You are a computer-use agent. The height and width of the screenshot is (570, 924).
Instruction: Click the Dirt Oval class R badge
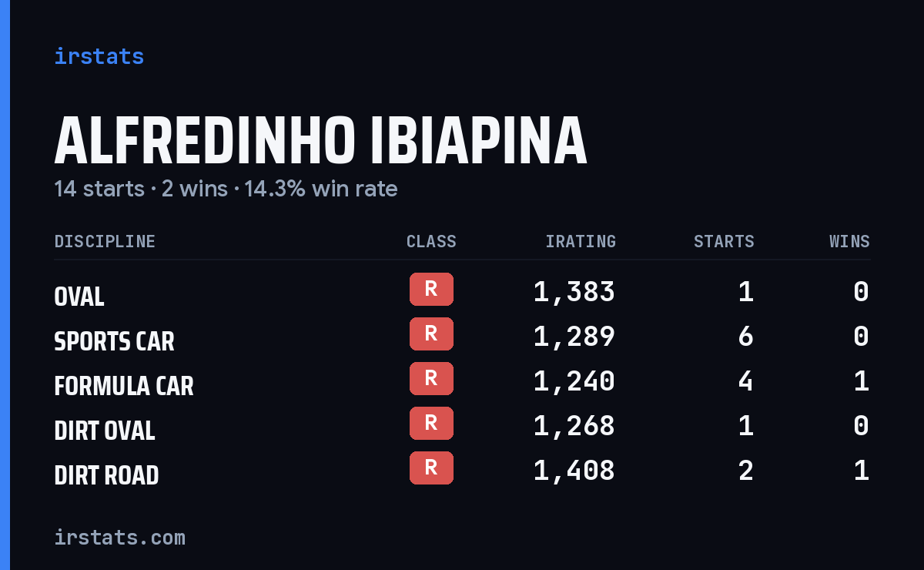coord(431,424)
